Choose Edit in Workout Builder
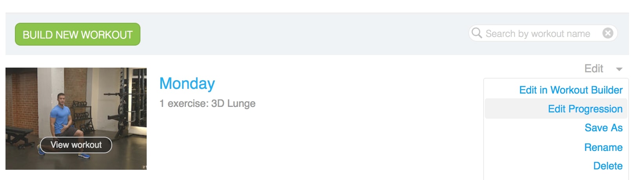 pyautogui.click(x=571, y=90)
